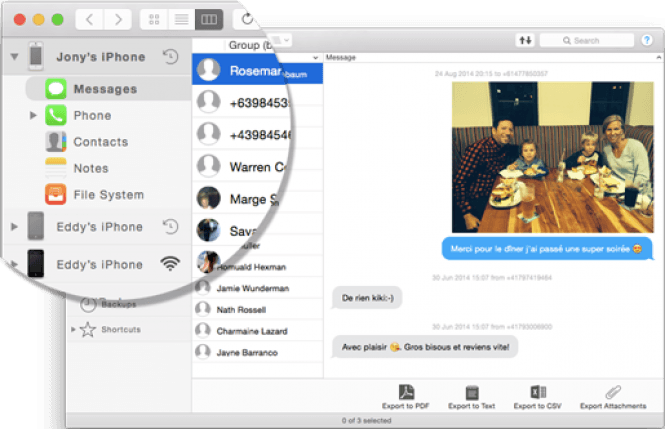Viewport: 665px width, 429px height.
Task: Click Export to PDF
Action: [406, 396]
